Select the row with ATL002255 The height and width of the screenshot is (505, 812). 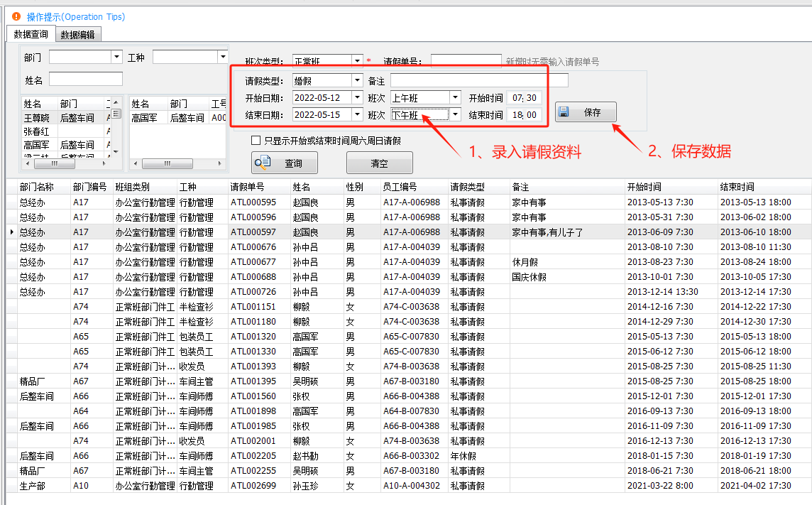(409, 471)
